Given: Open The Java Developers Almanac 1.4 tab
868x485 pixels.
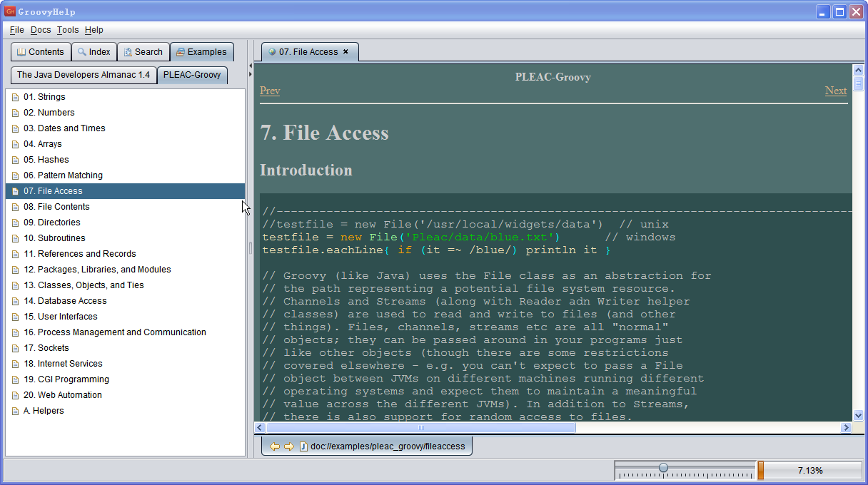Looking at the screenshot, I should coord(84,75).
